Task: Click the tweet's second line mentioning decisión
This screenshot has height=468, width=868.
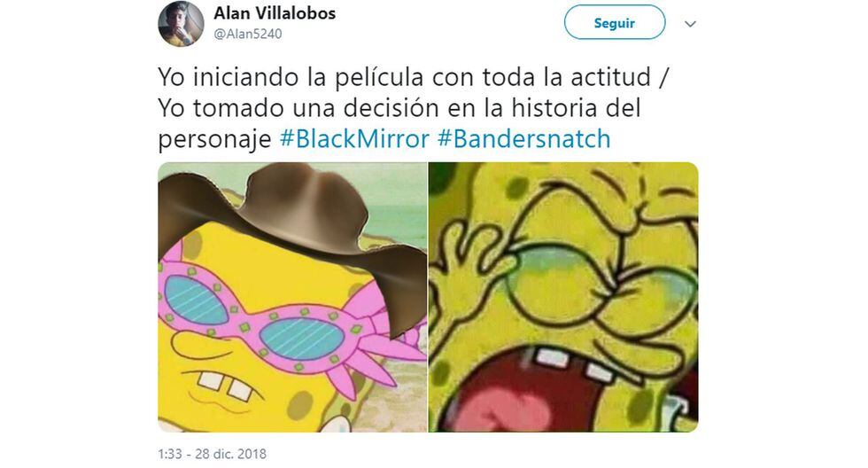Action: [x=399, y=108]
